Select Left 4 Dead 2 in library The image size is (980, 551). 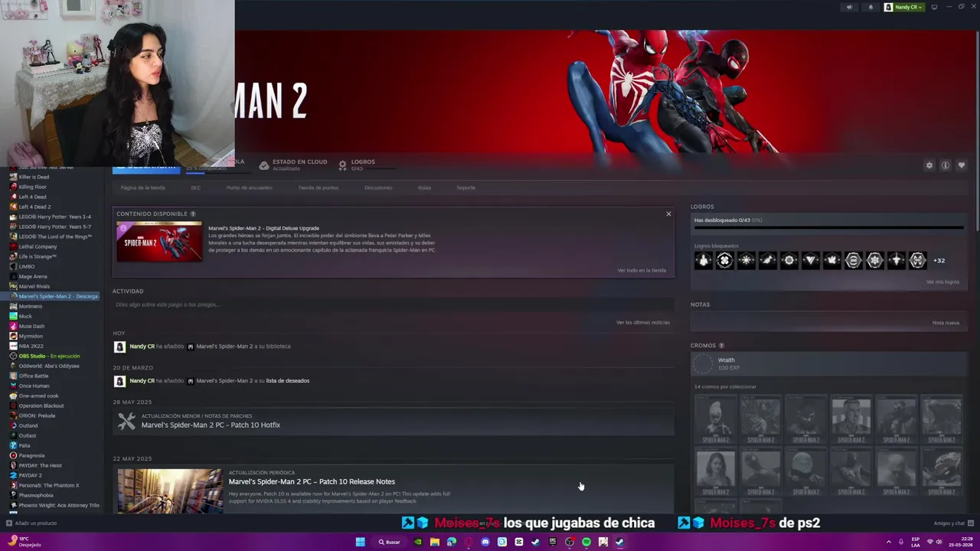tap(34, 207)
